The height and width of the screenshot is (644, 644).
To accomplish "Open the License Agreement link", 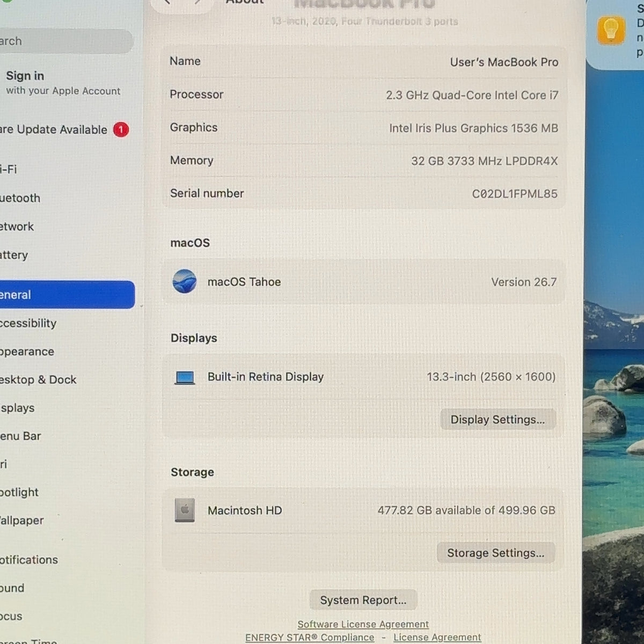I will coord(437,637).
